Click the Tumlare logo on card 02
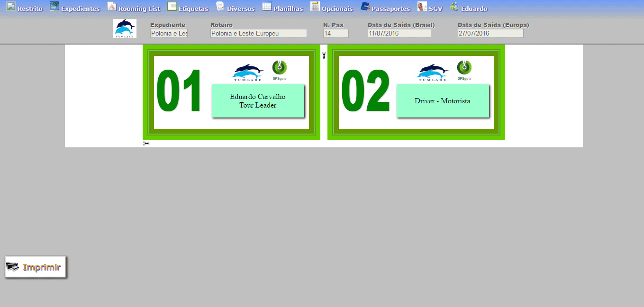644x307 pixels. [x=433, y=72]
